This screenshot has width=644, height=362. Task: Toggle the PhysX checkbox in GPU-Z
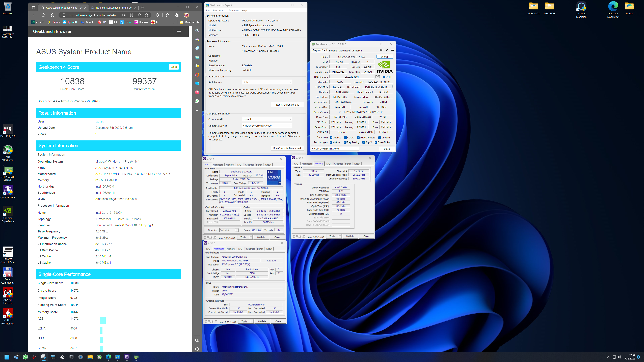point(363,142)
